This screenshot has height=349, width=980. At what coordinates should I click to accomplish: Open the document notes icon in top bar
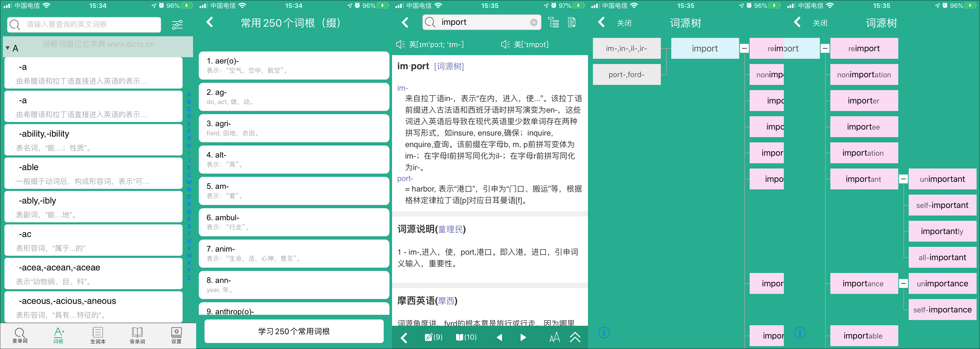coord(571,22)
